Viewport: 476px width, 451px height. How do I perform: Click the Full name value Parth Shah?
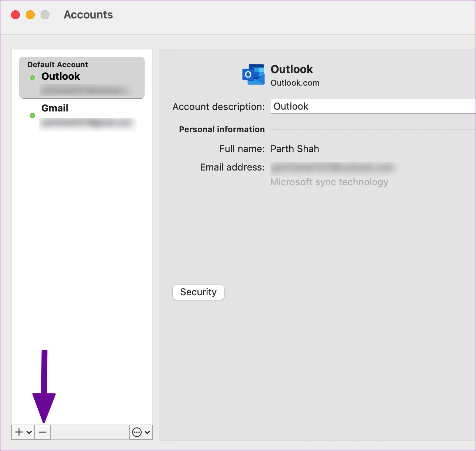(295, 149)
